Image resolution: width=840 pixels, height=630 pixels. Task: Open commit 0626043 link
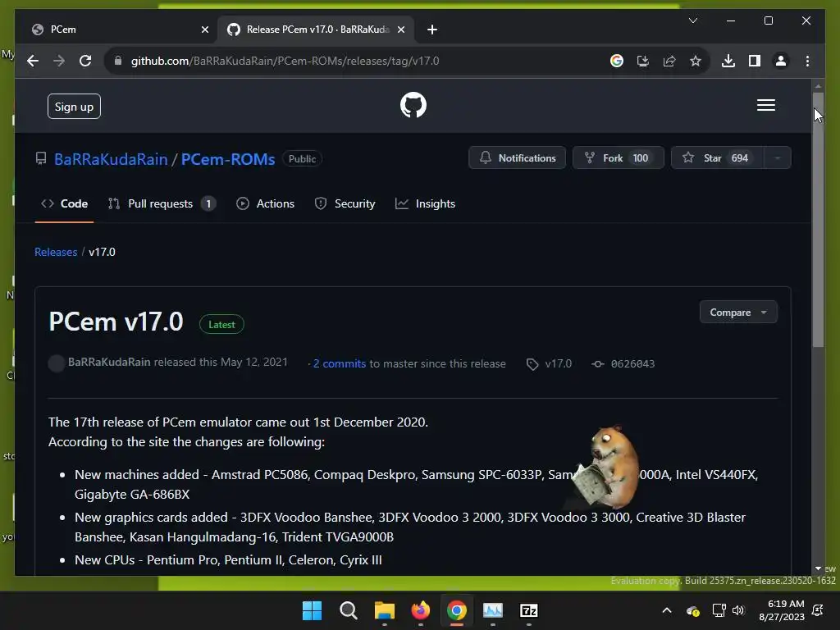623,363
